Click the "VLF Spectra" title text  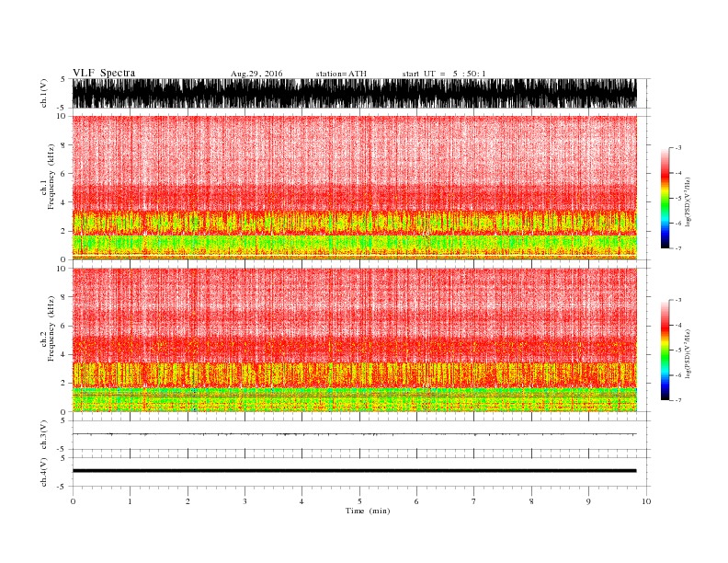[x=104, y=73]
